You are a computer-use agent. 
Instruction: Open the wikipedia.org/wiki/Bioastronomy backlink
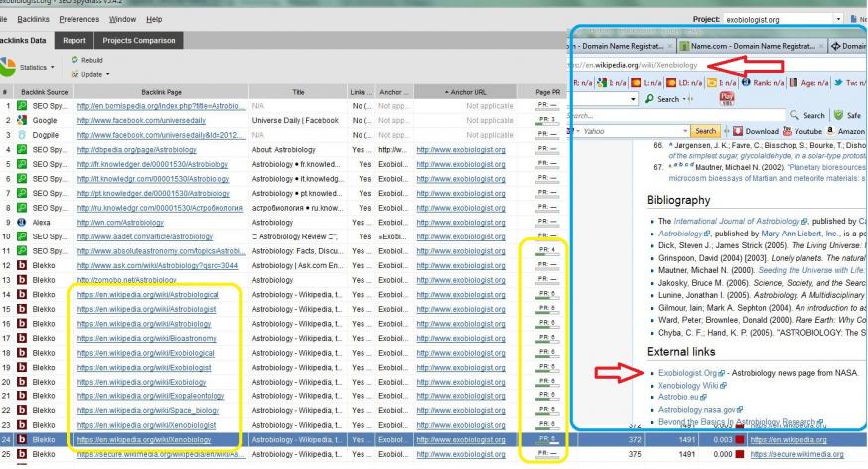147,338
